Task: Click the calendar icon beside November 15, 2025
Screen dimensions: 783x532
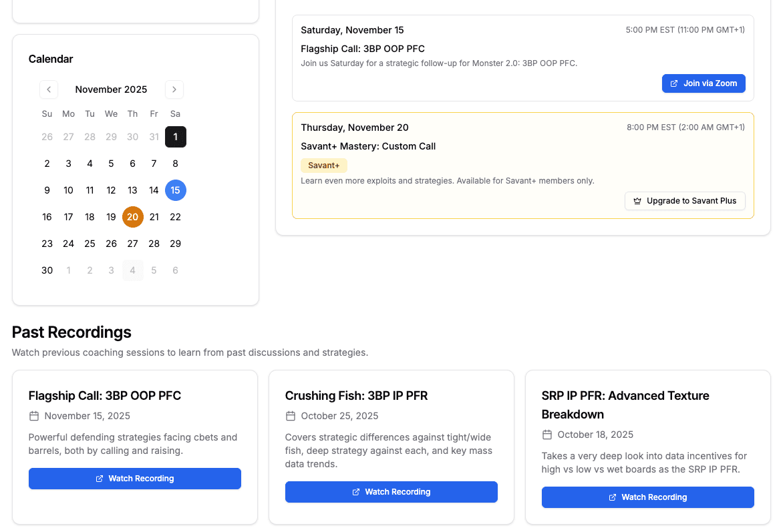Action: [33, 415]
